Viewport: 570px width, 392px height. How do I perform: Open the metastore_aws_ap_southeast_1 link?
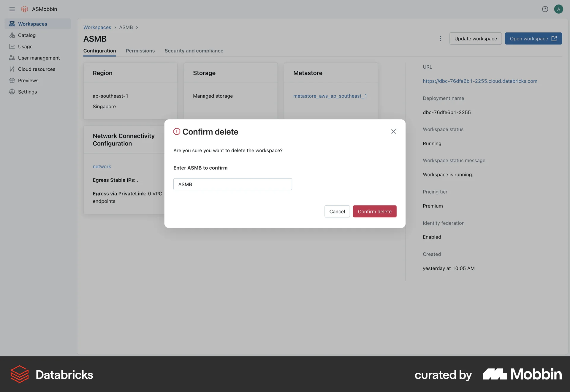tap(330, 96)
